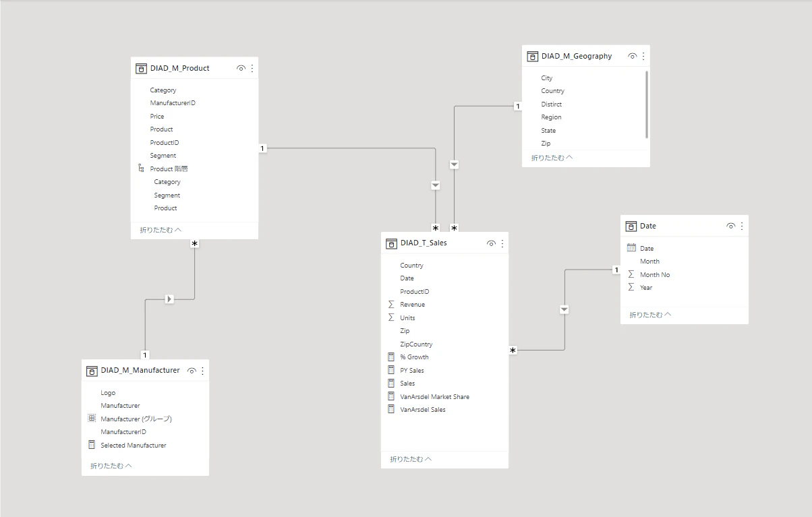Click the calculator icon beside VanArsdel Market Share
The image size is (812, 517).
click(x=391, y=396)
